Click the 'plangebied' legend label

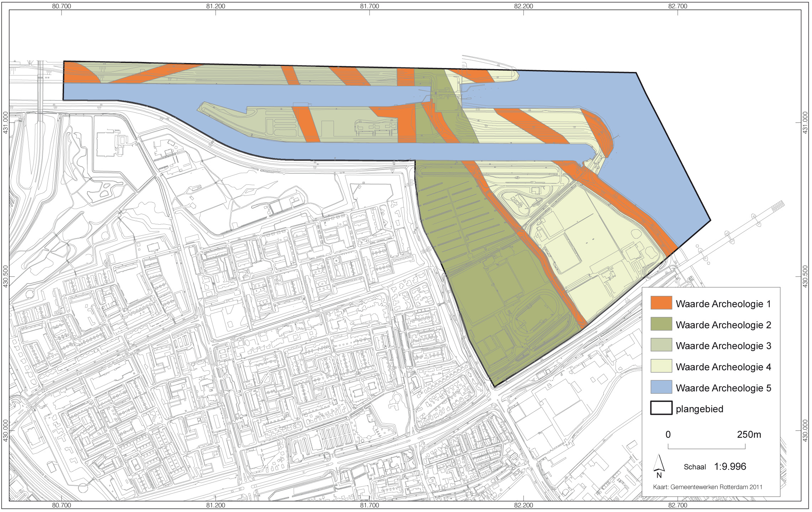(x=700, y=409)
